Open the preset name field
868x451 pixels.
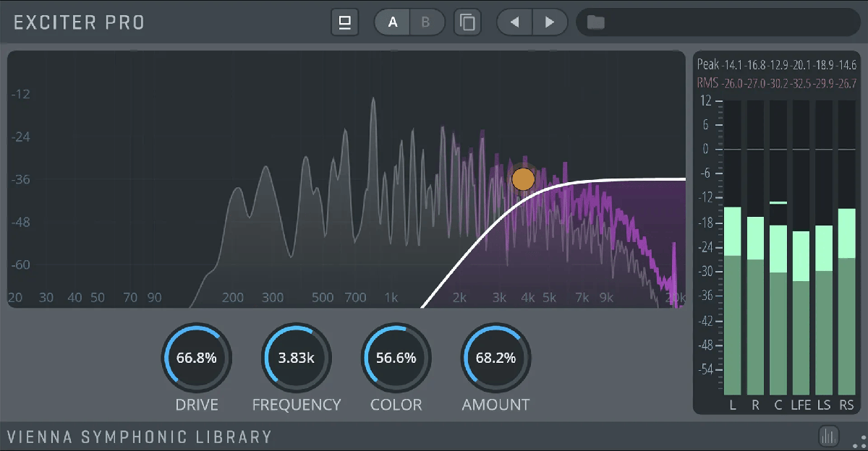(723, 22)
